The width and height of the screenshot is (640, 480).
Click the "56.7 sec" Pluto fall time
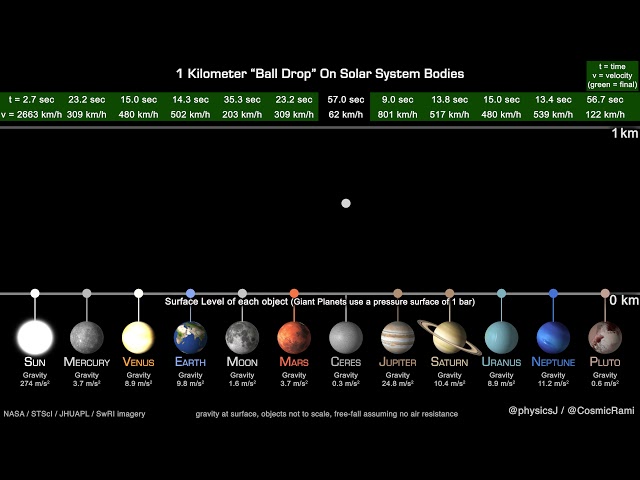(605, 100)
